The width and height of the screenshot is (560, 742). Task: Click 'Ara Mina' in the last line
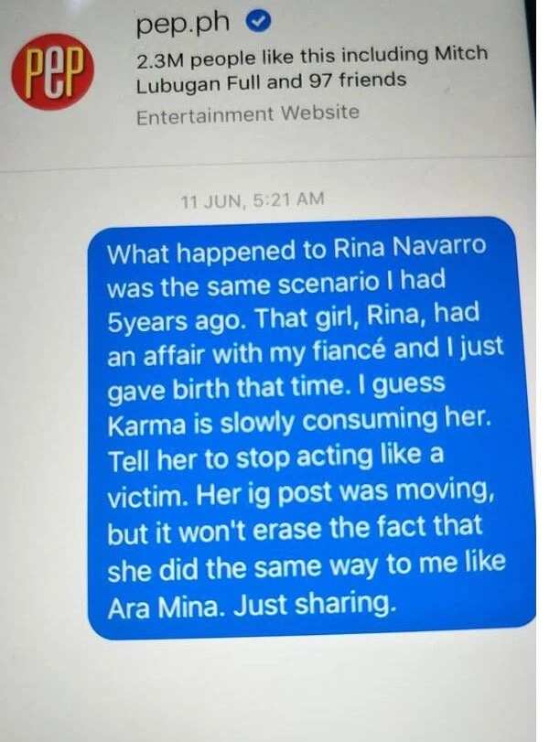click(x=165, y=608)
